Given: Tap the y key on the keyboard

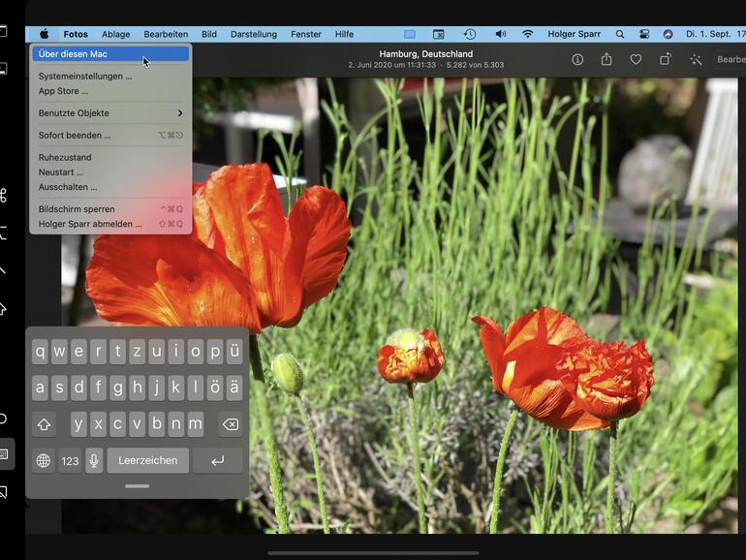Looking at the screenshot, I should coord(79,424).
